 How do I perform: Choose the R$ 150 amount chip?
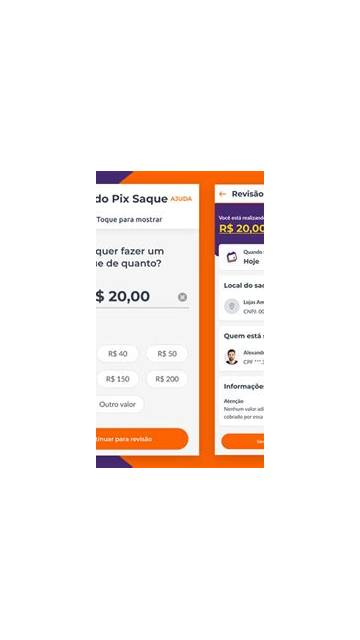point(118,379)
